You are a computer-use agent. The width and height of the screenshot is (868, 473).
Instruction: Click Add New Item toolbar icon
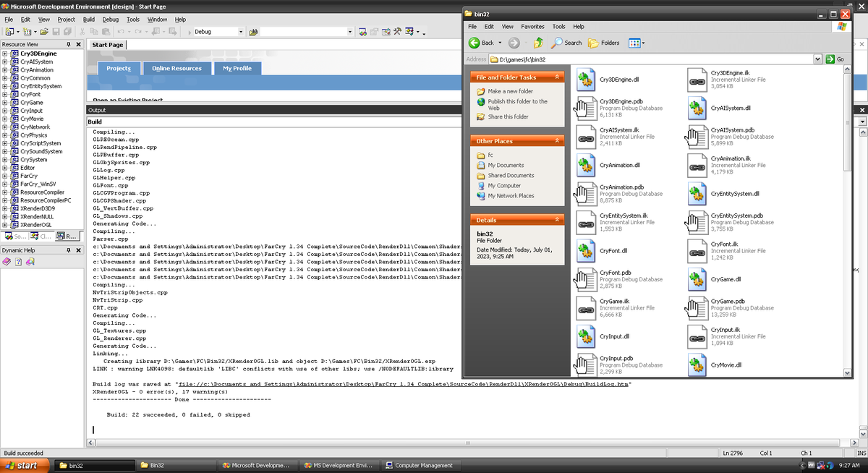[x=27, y=32]
